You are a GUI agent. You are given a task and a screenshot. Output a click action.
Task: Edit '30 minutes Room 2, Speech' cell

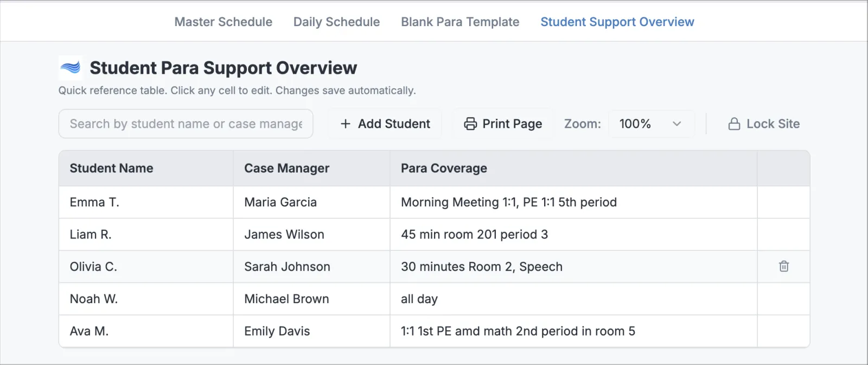[573, 267]
